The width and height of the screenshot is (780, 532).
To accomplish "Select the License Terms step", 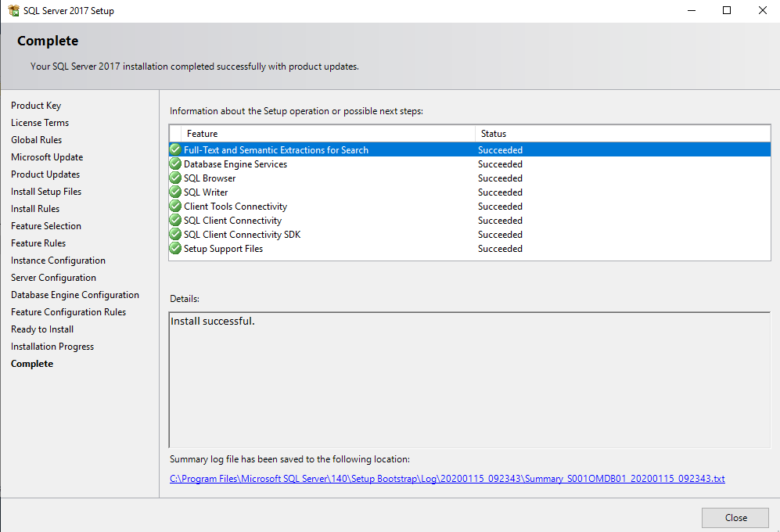I will point(40,122).
